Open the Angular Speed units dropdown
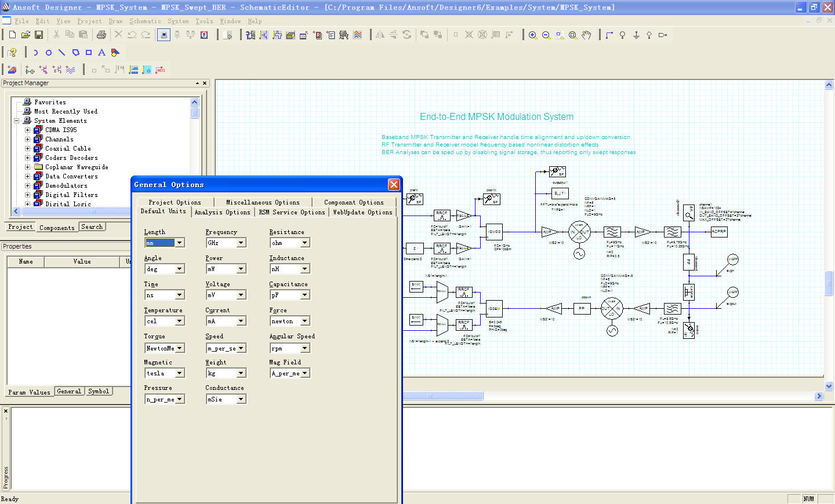This screenshot has width=835, height=504. (305, 348)
